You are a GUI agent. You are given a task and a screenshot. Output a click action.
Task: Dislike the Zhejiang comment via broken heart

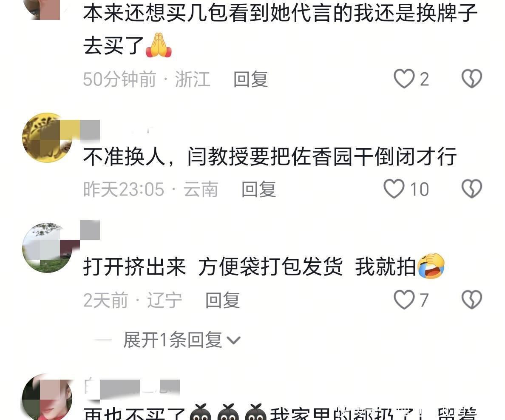pyautogui.click(x=471, y=79)
